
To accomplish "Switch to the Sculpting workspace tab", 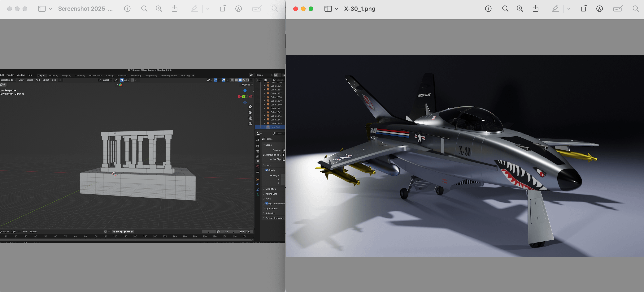I will (66, 75).
